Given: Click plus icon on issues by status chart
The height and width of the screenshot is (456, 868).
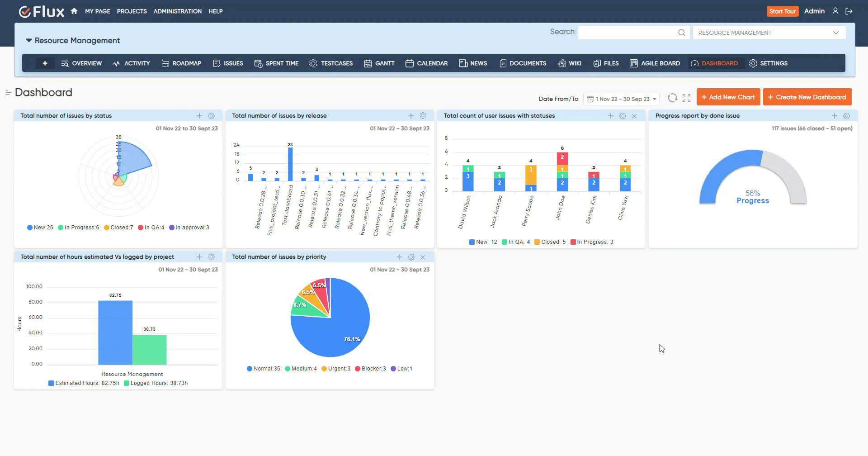Looking at the screenshot, I should pyautogui.click(x=199, y=116).
